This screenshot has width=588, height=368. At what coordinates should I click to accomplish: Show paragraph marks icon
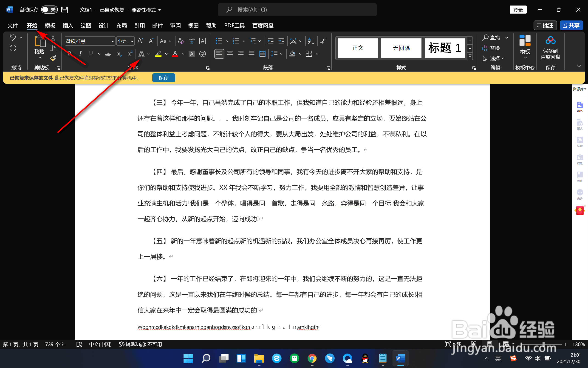323,41
